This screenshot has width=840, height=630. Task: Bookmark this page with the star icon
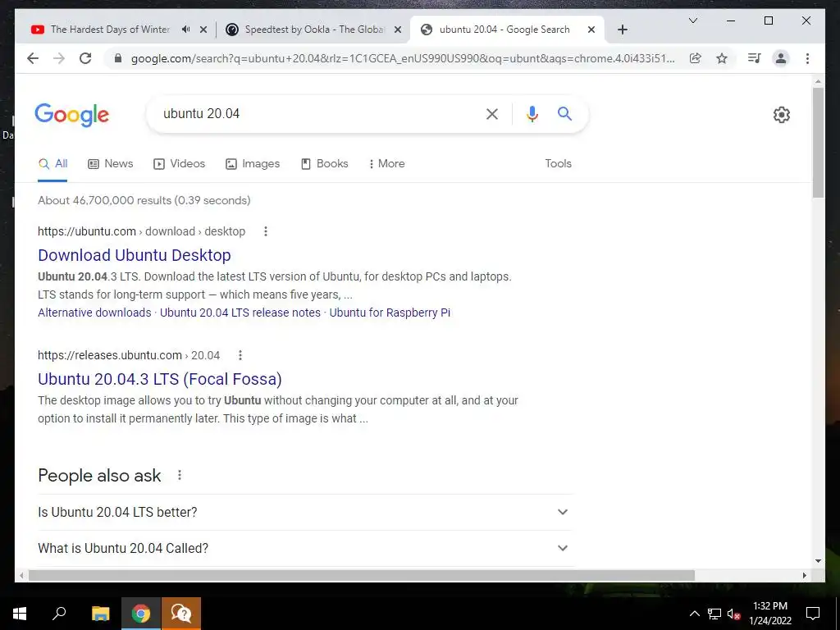pos(722,58)
